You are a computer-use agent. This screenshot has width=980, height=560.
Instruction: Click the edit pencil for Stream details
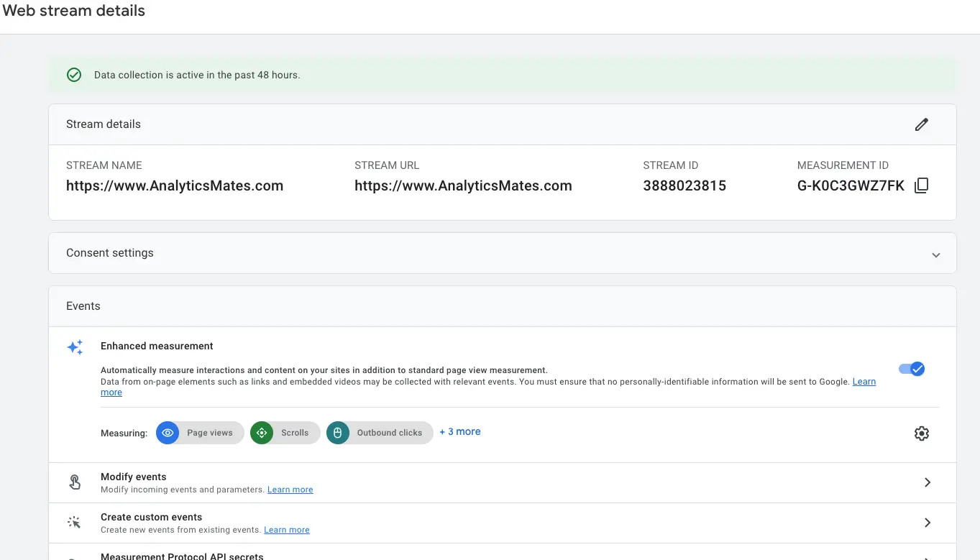click(x=922, y=124)
